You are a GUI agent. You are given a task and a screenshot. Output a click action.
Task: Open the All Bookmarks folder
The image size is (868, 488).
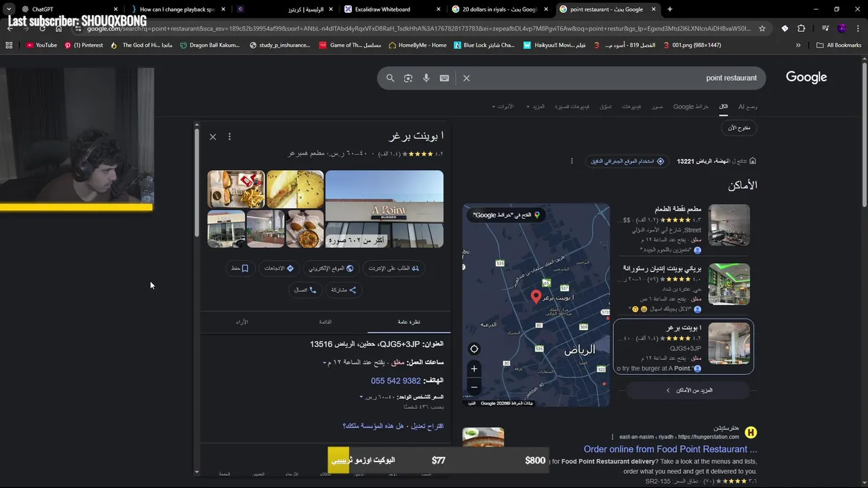[x=839, y=45]
